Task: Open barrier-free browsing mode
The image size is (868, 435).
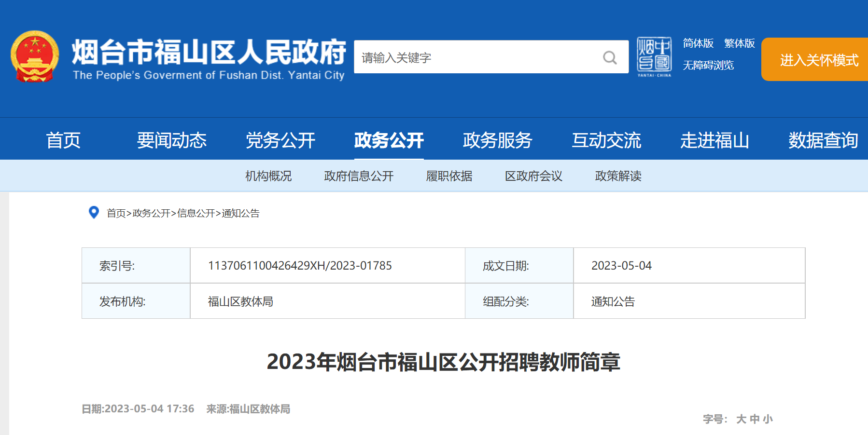Action: (708, 65)
